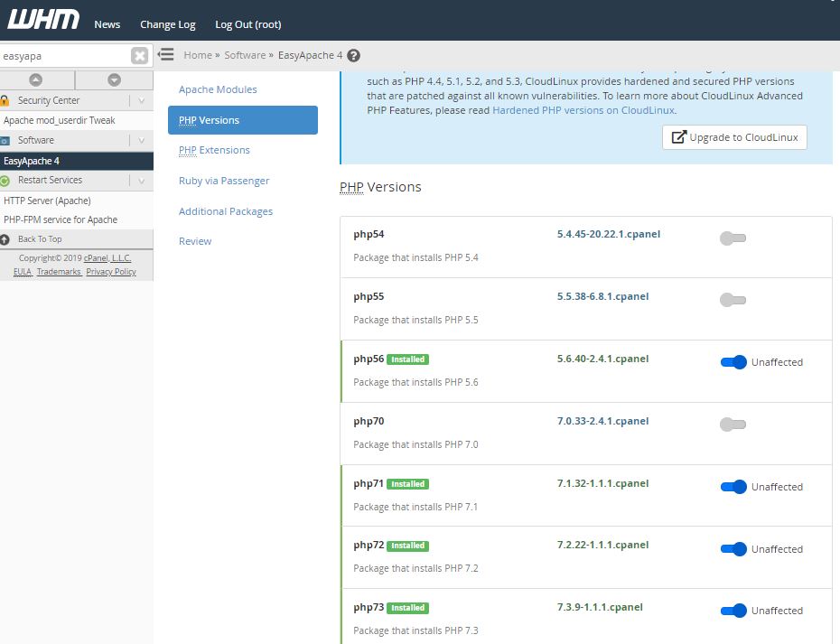
Task: Click version 5.4.45-20.22.1.cpanel
Action: (x=609, y=234)
